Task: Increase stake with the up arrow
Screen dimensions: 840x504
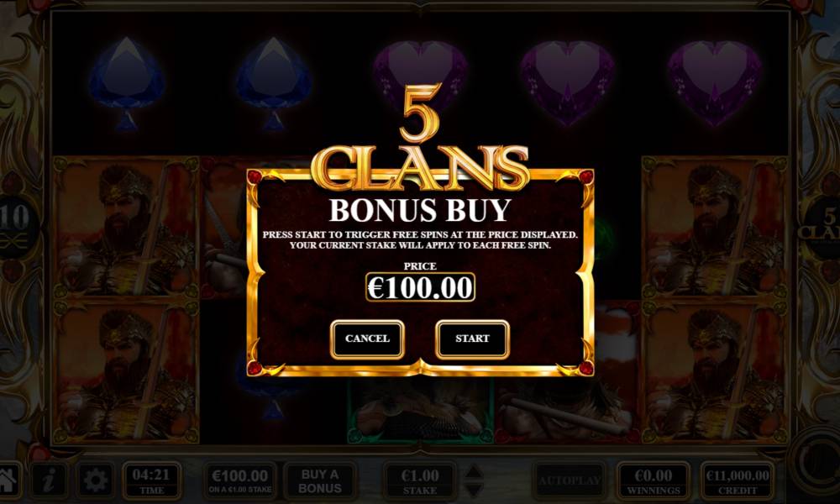Action: (475, 473)
